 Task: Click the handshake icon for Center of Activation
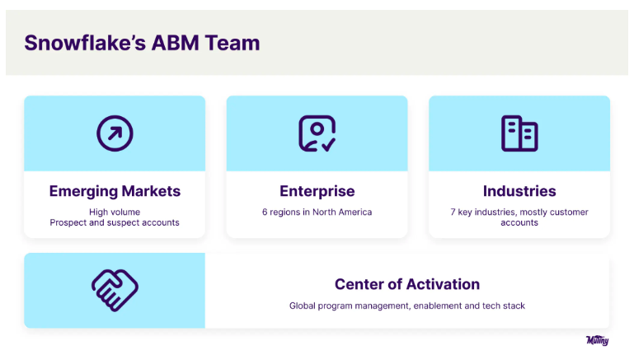click(x=115, y=290)
